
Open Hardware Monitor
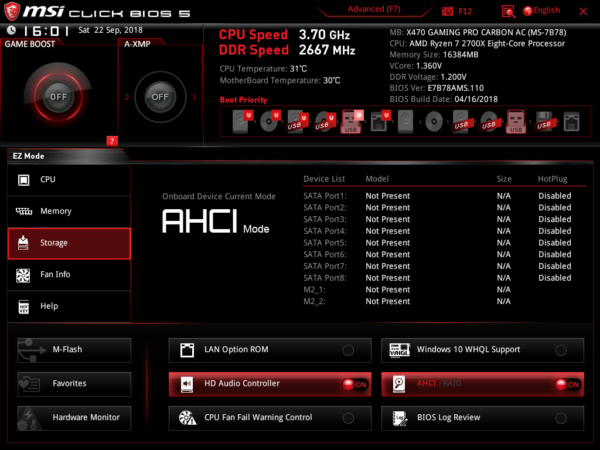(x=74, y=418)
